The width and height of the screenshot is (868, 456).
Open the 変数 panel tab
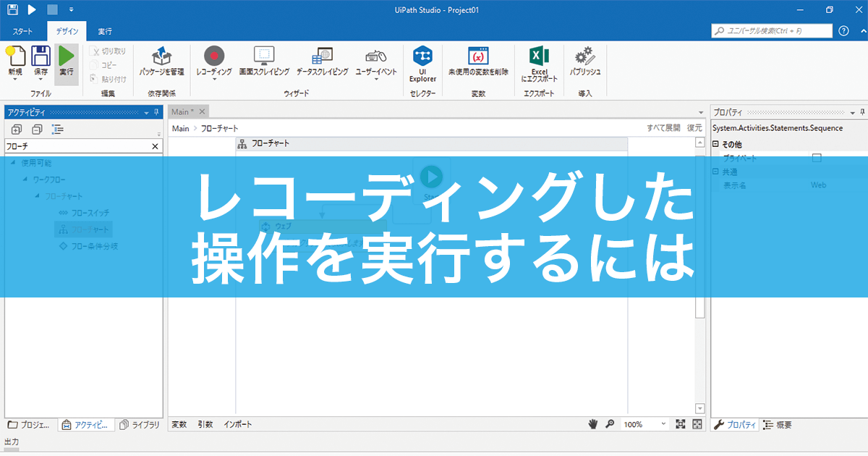pos(179,424)
